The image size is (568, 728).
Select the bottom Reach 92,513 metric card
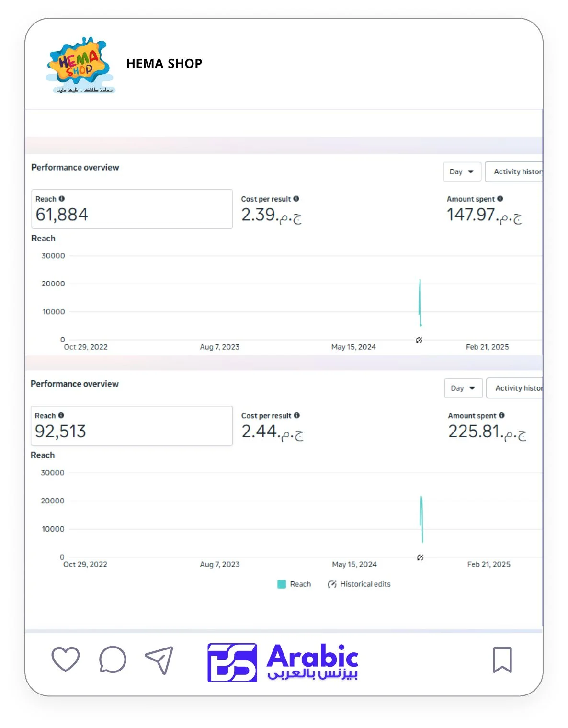pyautogui.click(x=132, y=426)
